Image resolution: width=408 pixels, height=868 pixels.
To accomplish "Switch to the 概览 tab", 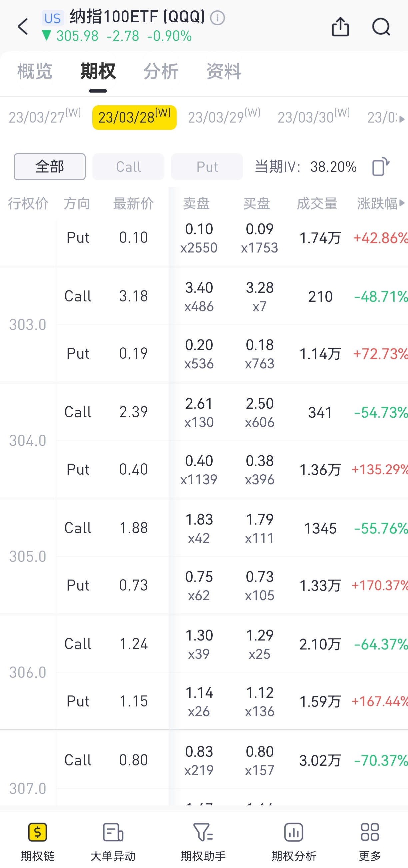I will (35, 71).
